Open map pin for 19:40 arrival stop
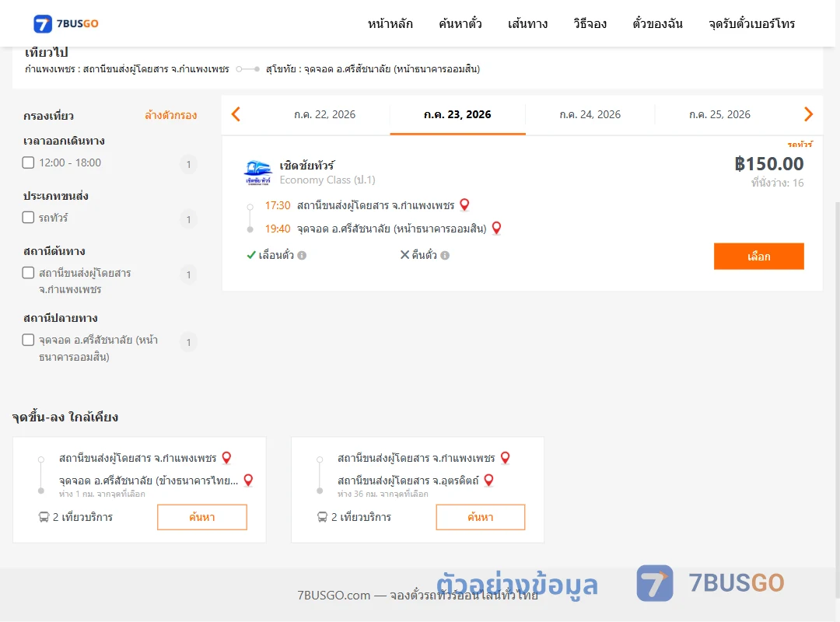The height and width of the screenshot is (622, 840). coord(496,229)
